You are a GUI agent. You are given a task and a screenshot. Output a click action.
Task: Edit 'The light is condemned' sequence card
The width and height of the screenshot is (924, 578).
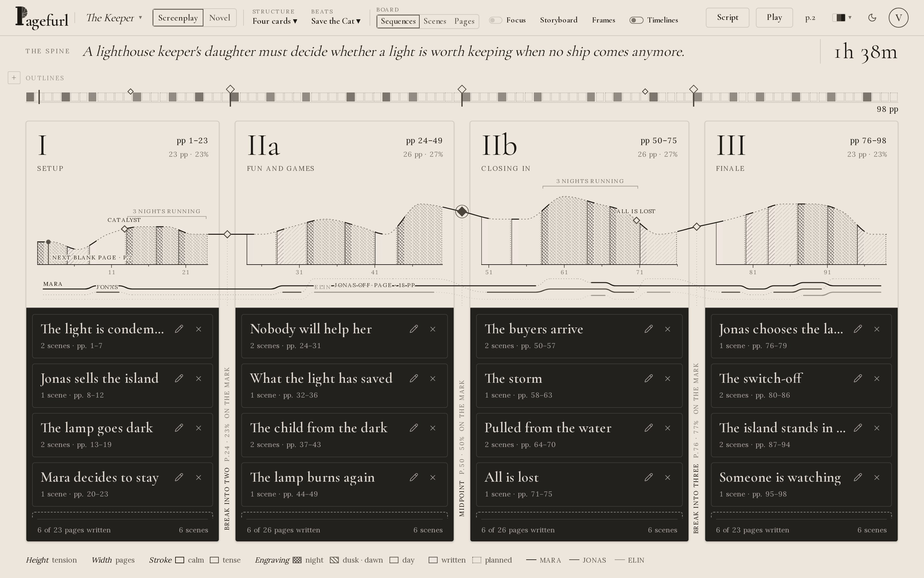coord(179,329)
